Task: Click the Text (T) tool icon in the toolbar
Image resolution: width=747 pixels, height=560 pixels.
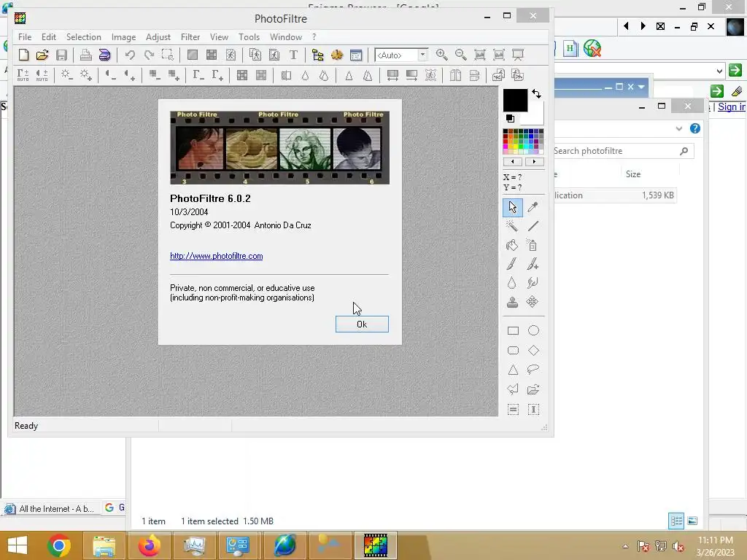Action: coord(293,55)
